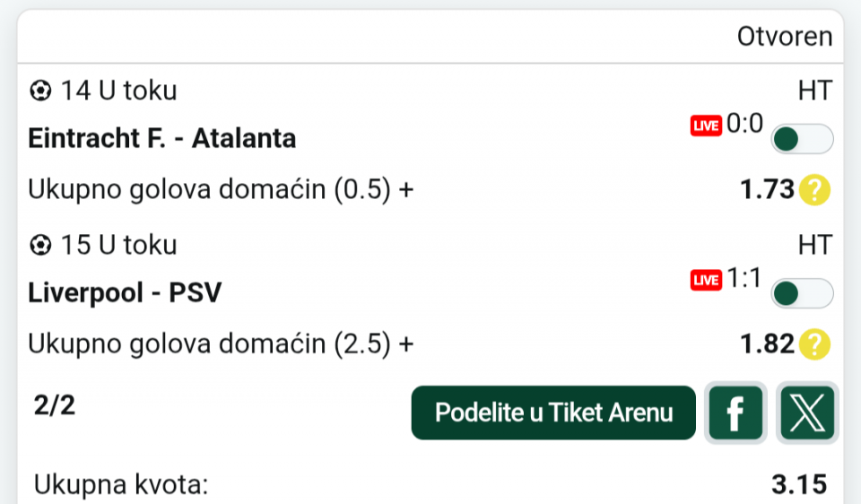Click the soccer ball icon for match 15

click(x=40, y=245)
